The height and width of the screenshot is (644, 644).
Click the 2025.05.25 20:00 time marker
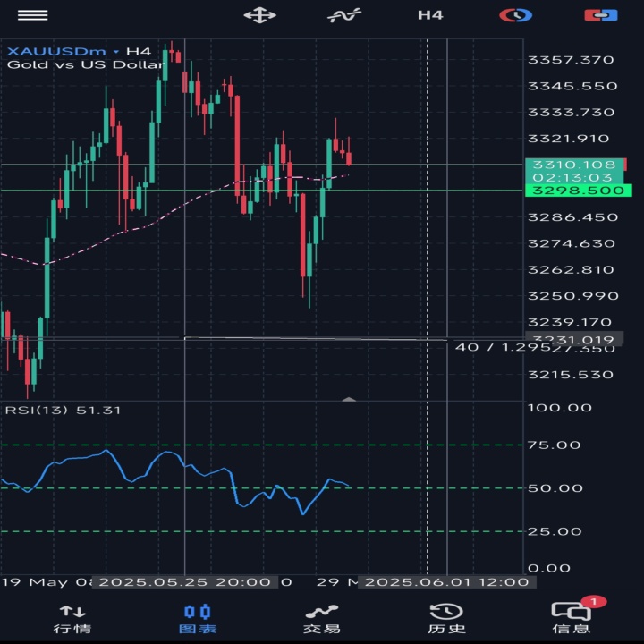(185, 582)
